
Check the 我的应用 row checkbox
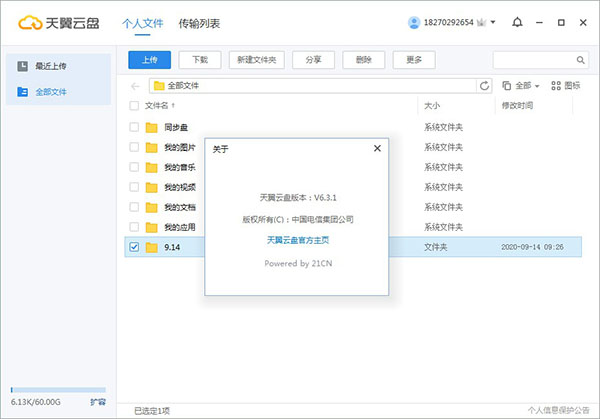(134, 227)
